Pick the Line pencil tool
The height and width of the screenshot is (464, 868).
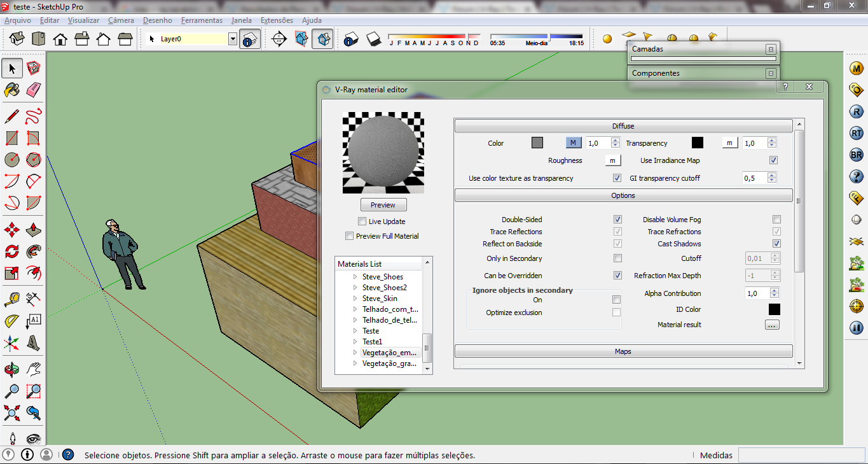click(12, 116)
